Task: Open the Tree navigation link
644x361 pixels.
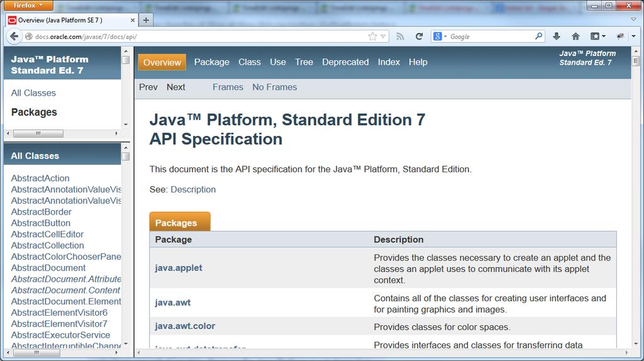Action: pos(304,62)
